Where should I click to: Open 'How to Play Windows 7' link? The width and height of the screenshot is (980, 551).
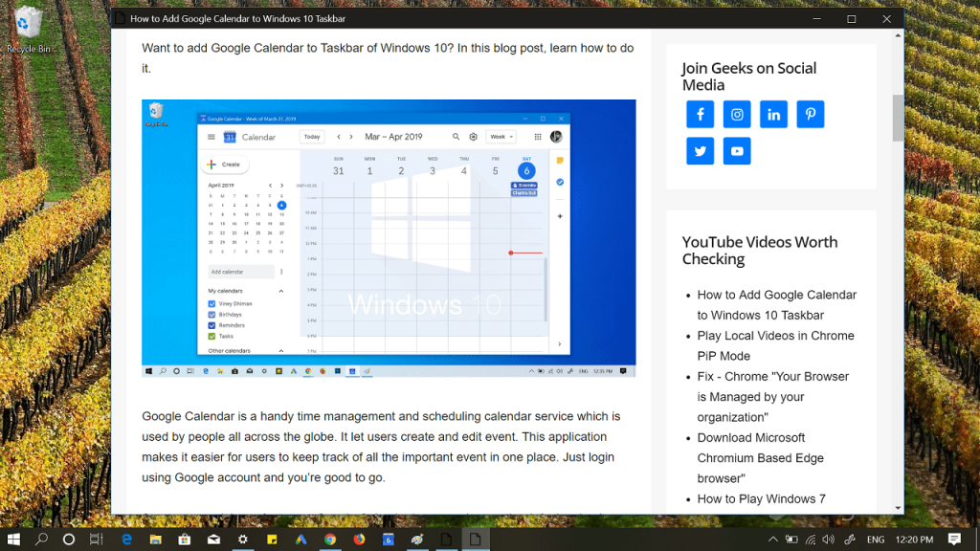[x=761, y=498]
